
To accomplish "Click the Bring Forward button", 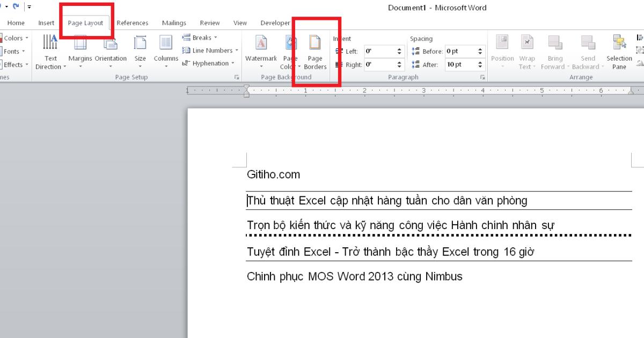I will [555, 52].
